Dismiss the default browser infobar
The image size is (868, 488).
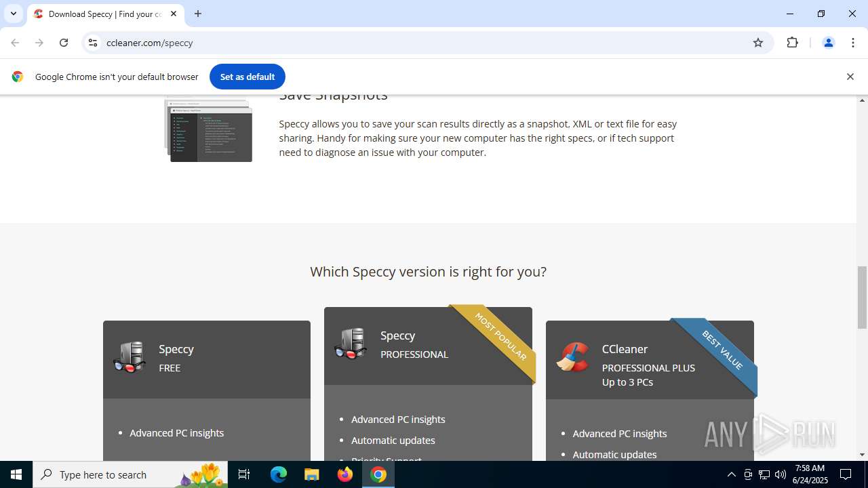click(x=850, y=77)
